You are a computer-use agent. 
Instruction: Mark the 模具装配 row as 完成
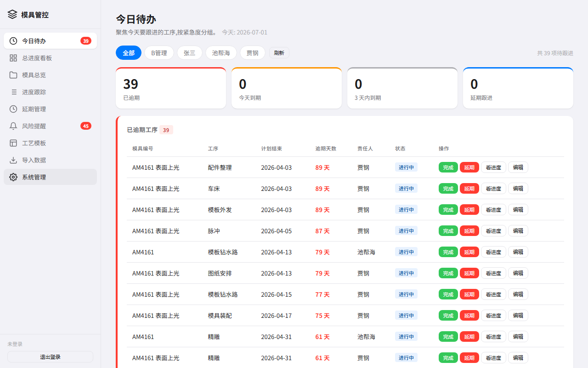(x=448, y=316)
